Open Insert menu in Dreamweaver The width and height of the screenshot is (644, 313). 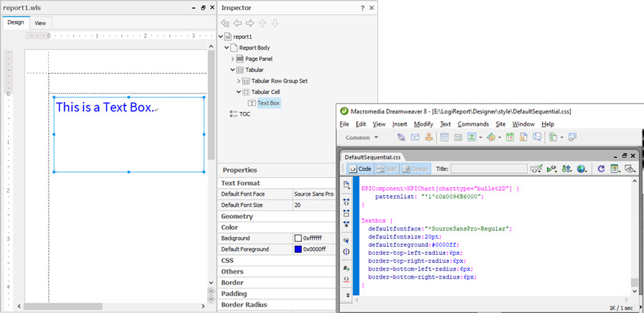point(399,123)
